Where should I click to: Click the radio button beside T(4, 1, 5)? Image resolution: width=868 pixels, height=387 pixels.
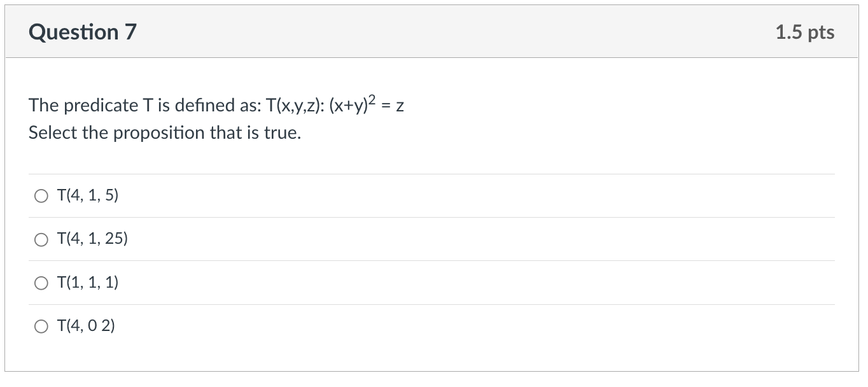(x=41, y=196)
